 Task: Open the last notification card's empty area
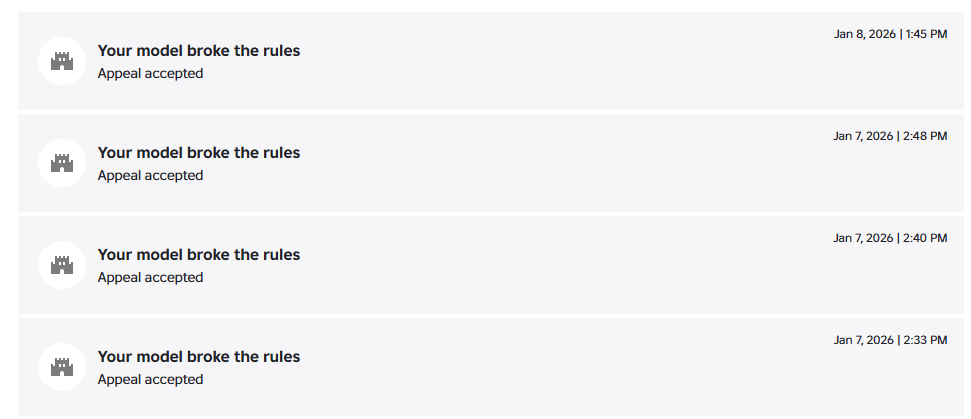click(490, 367)
